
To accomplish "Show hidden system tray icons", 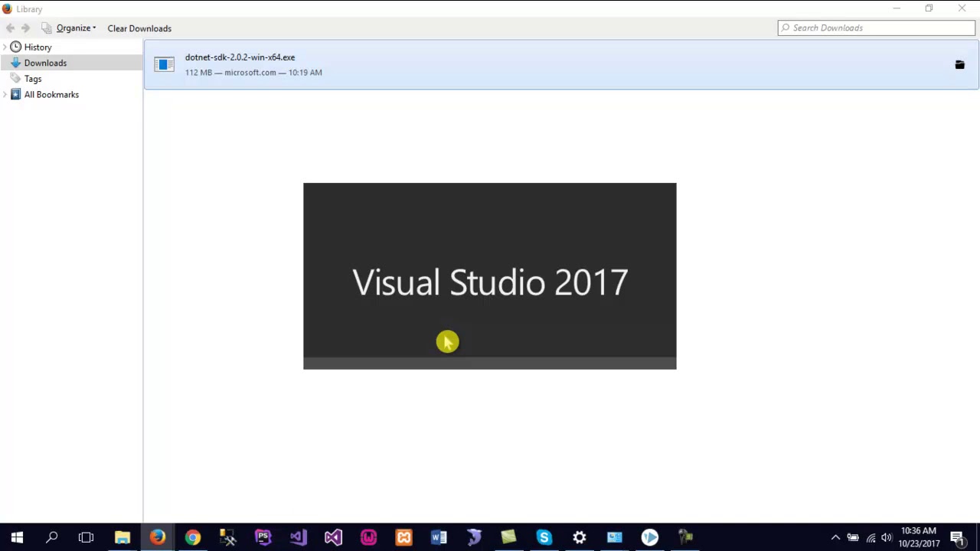I will pyautogui.click(x=835, y=537).
